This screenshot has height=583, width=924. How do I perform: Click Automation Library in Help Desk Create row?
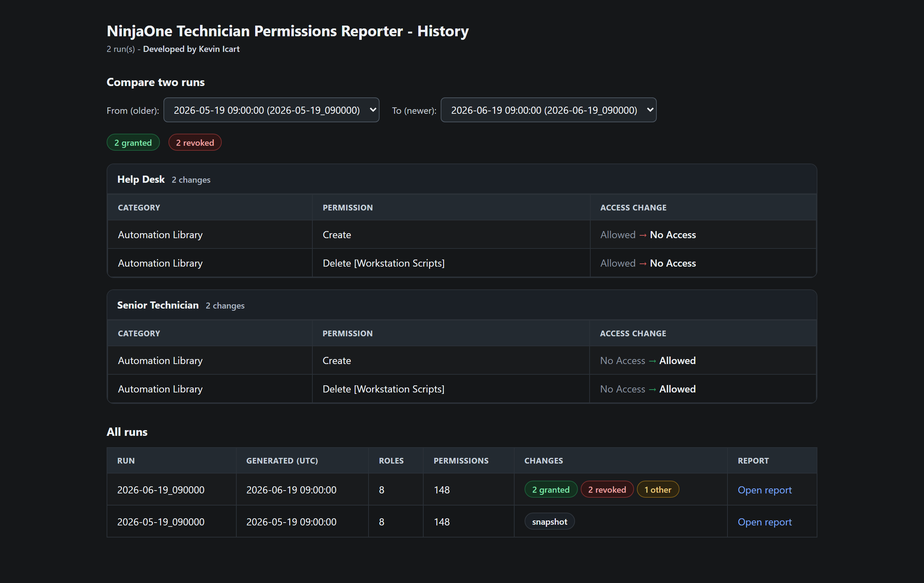(160, 235)
